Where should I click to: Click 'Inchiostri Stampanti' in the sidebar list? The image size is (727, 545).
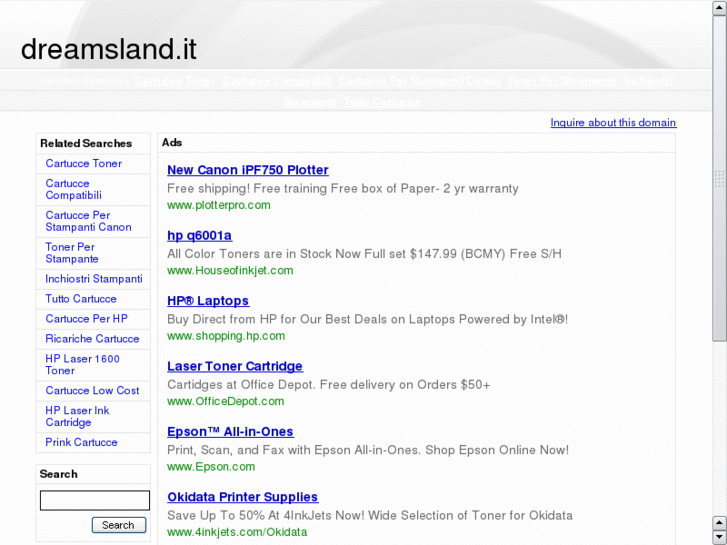coord(94,279)
